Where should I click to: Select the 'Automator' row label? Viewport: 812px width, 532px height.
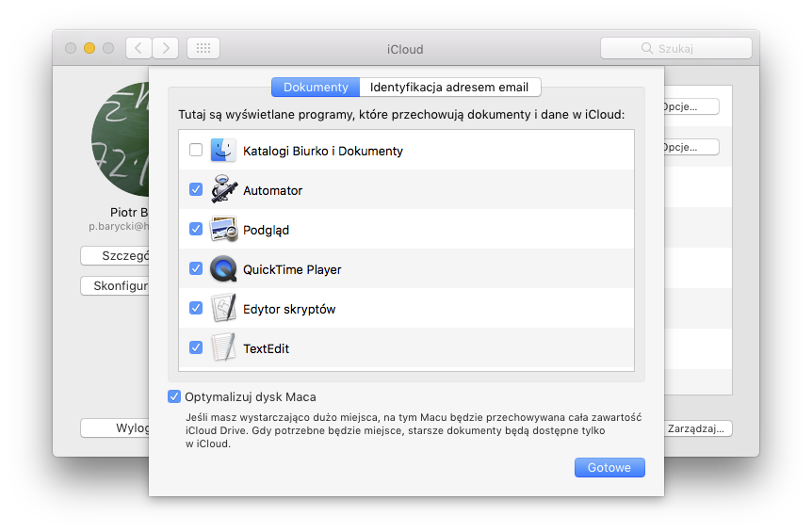click(272, 190)
